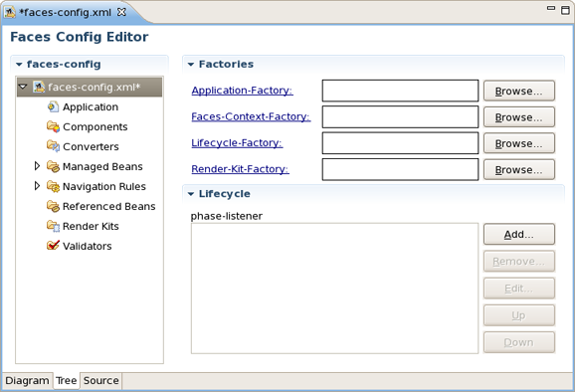Focus the Lifecycle-Factory text field
Image resolution: width=575 pixels, height=392 pixels.
[x=400, y=143]
